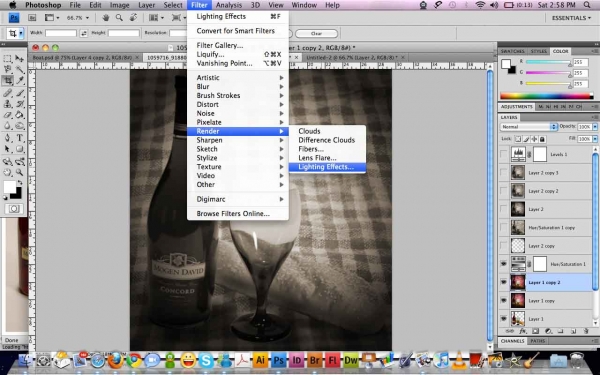
Task: Select the Eyedropper tool
Action: 20,80
